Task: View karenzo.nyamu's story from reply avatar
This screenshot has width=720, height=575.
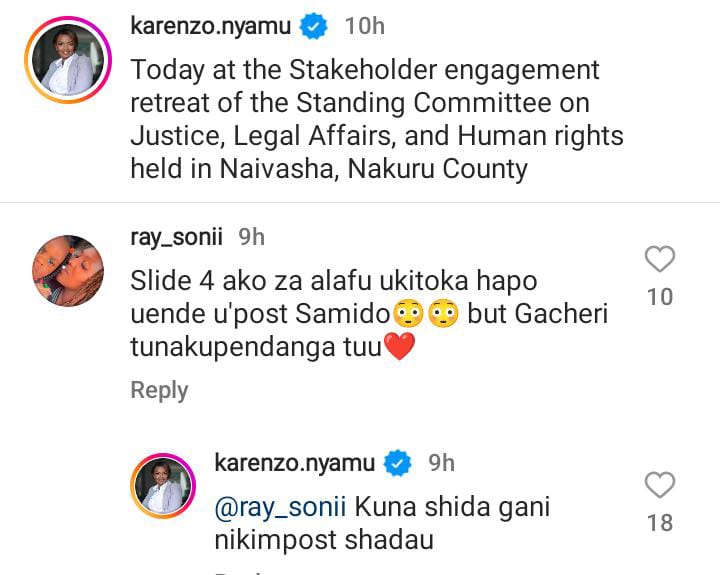Action: [x=163, y=486]
